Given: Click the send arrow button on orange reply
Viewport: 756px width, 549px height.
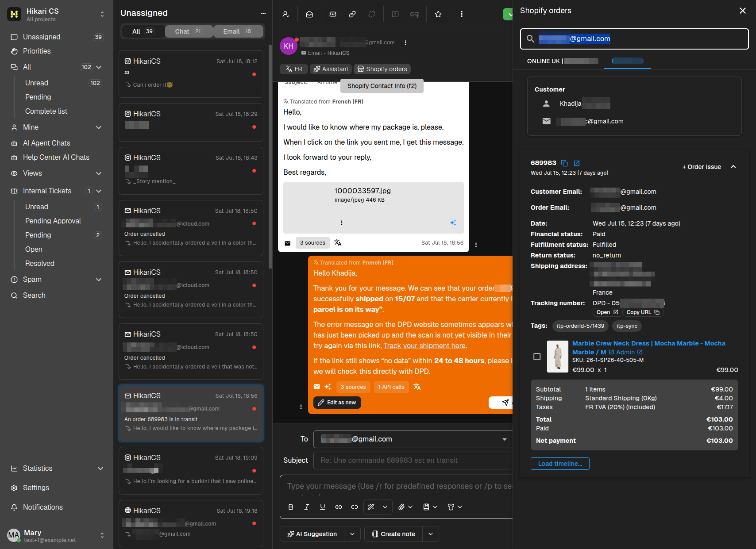Looking at the screenshot, I should 505,402.
